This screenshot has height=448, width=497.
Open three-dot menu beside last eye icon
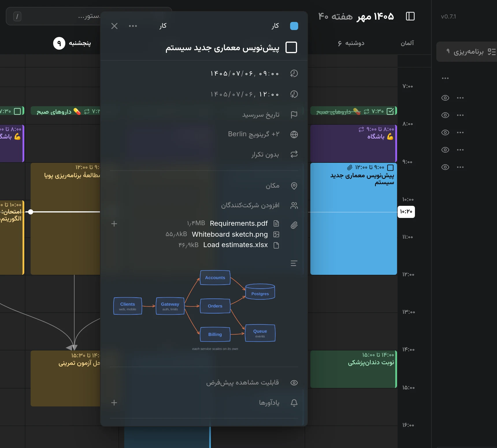tap(460, 167)
